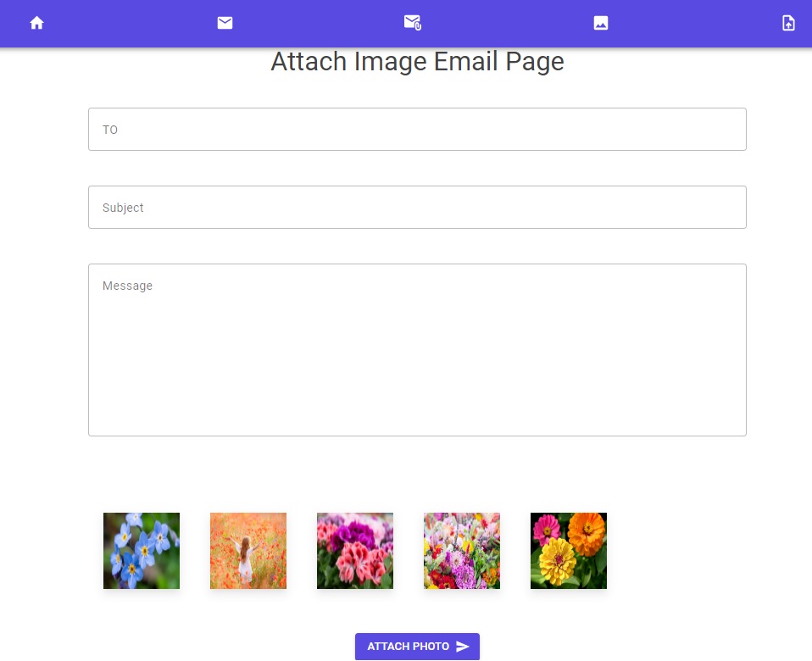Screen dimensions: 812x661
Task: Click the envelope-with-paperclip attach mail icon
Action: (x=413, y=23)
